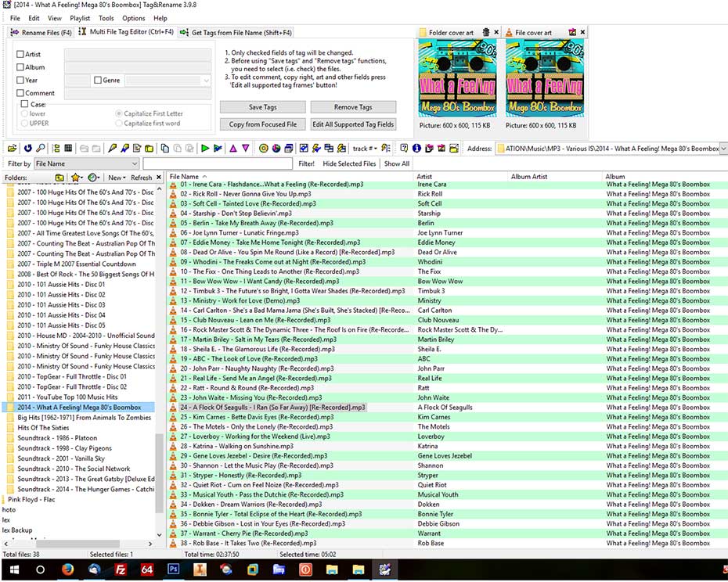
Task: Enable the Case checkbox
Action: 24,104
